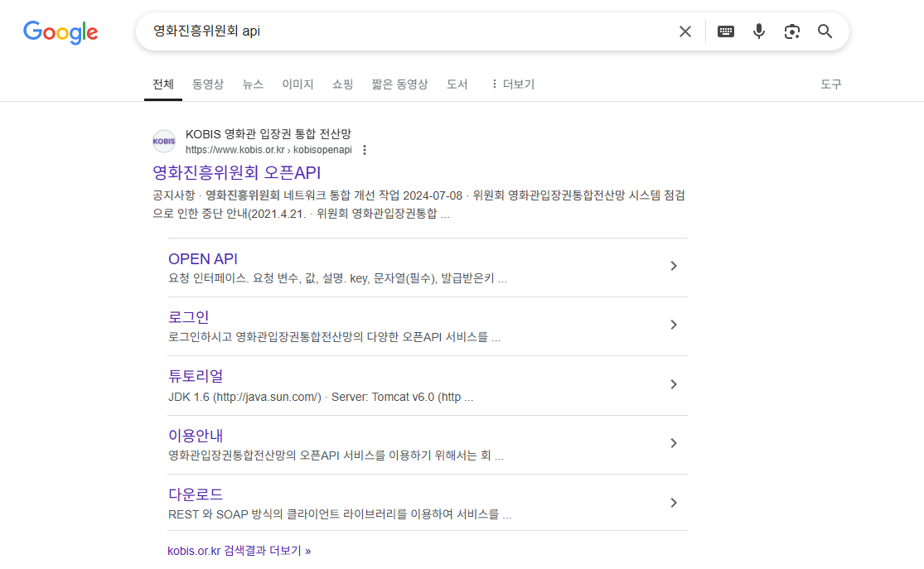Click the https://www.kobis.or.kr URL breadcrumb
The image size is (924, 569).
[268, 150]
